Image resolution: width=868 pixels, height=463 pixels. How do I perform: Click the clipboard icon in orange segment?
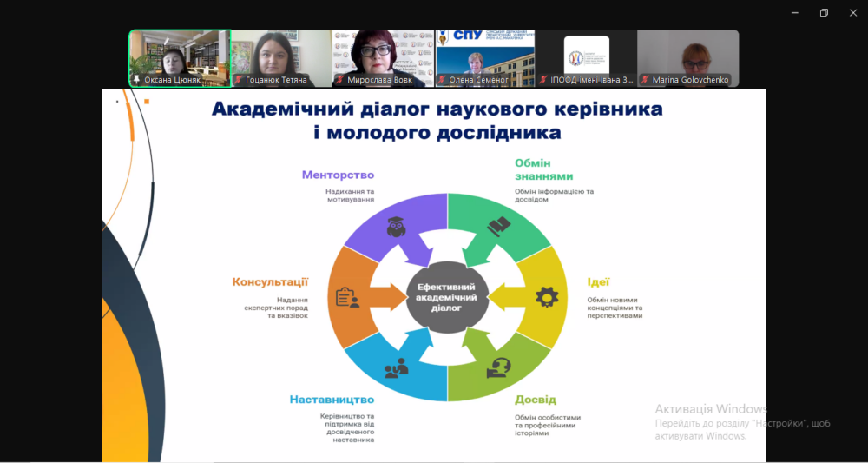(x=348, y=298)
